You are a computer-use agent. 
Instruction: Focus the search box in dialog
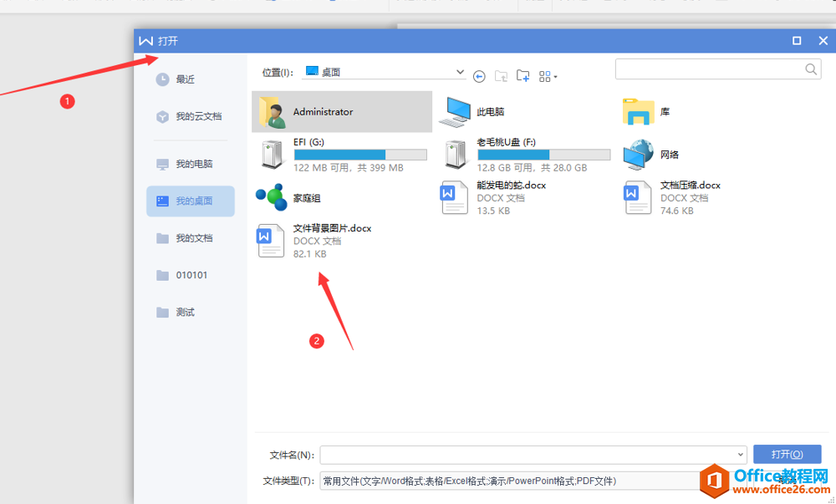coord(718,69)
